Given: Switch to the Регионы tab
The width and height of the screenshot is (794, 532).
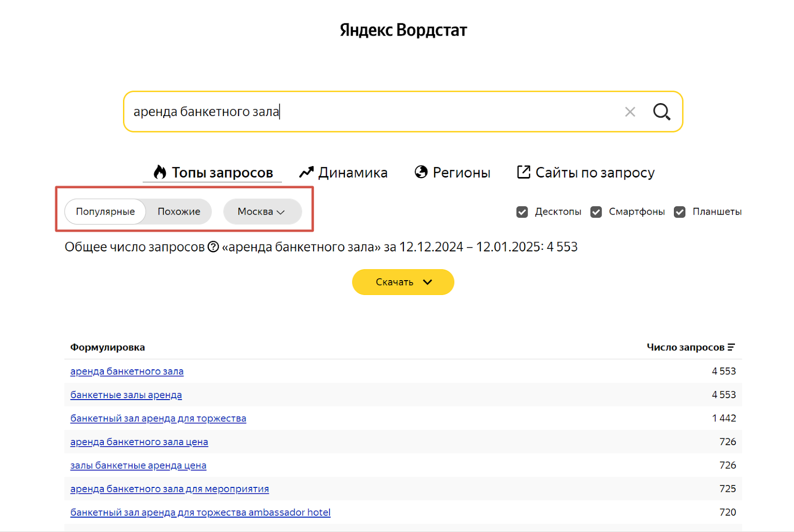Looking at the screenshot, I should pyautogui.click(x=461, y=172).
